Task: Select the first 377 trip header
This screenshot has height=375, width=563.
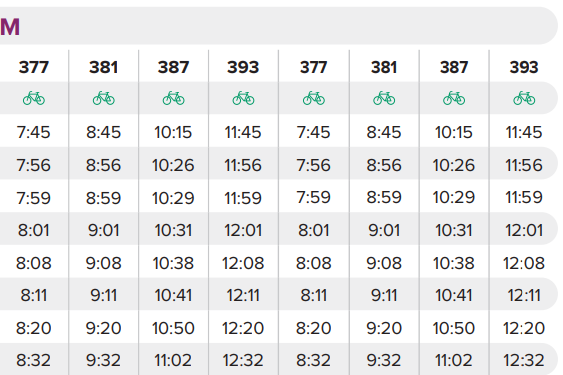Action: pyautogui.click(x=34, y=67)
